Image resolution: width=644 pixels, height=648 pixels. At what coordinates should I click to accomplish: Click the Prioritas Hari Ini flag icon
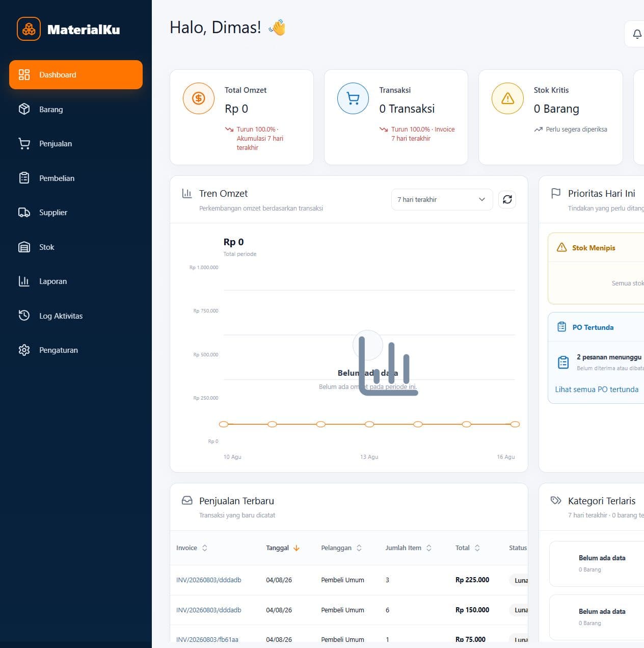(556, 193)
